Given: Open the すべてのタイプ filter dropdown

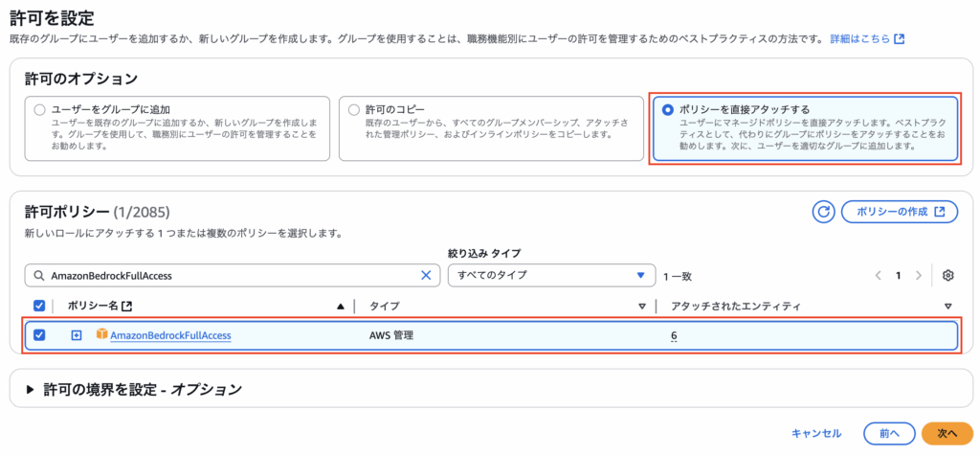Looking at the screenshot, I should coord(551,275).
